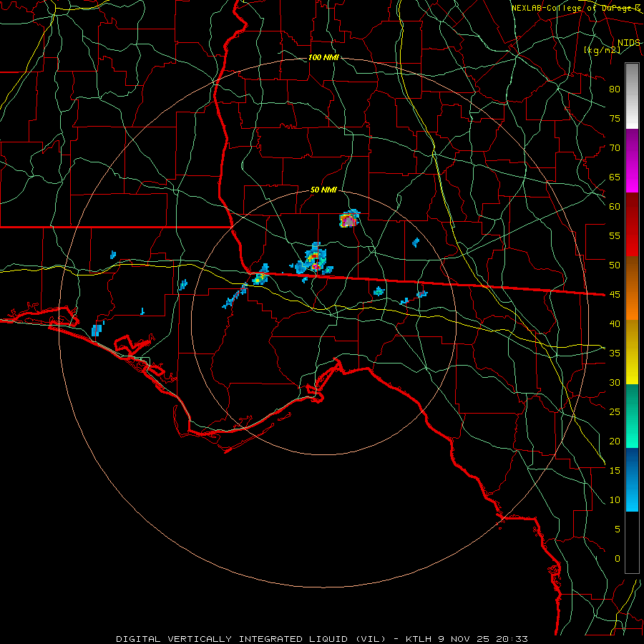
Task: Click the "10" value on the color scale
Action: pyautogui.click(x=615, y=500)
